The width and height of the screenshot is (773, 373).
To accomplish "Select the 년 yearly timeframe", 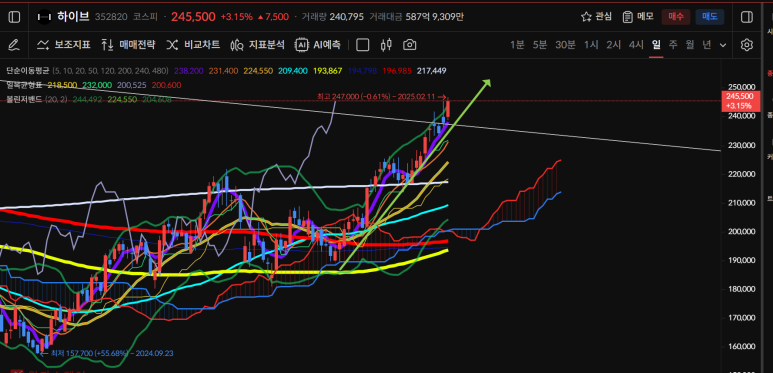I will coord(707,45).
